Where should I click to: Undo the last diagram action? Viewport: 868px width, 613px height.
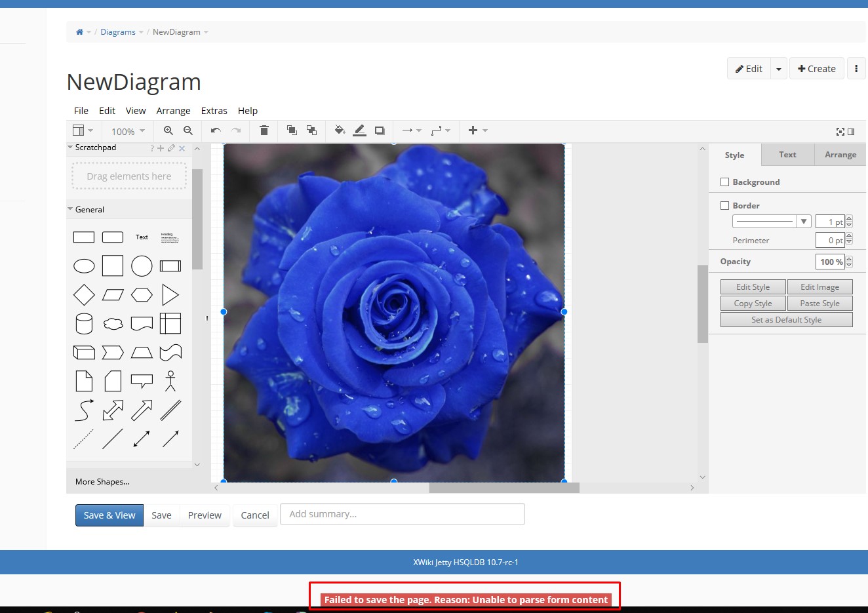point(216,130)
